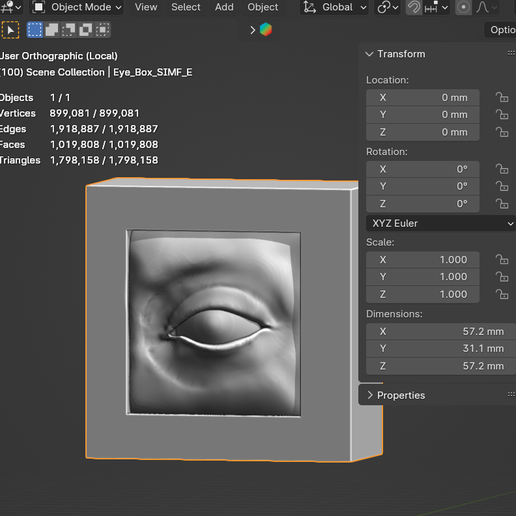Edit the Location Z field

click(x=423, y=132)
